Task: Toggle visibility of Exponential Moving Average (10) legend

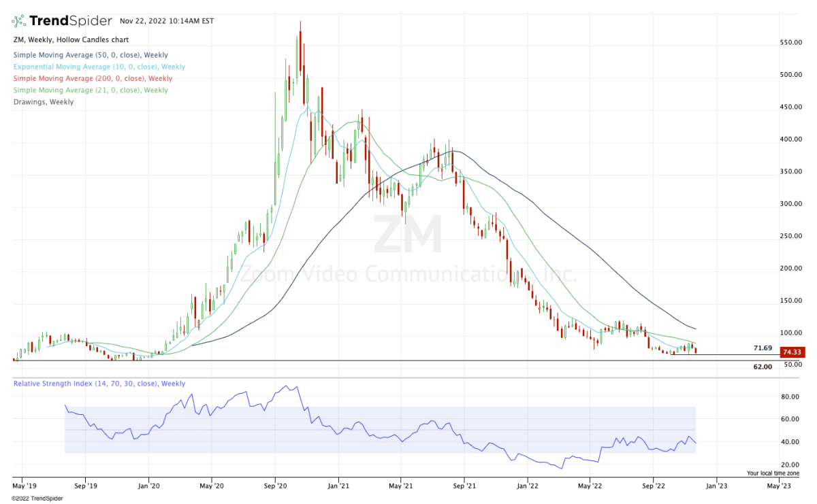Action: tap(99, 67)
